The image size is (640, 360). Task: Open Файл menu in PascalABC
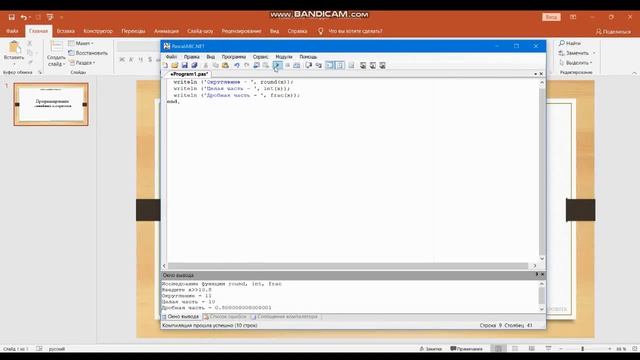tap(171, 57)
